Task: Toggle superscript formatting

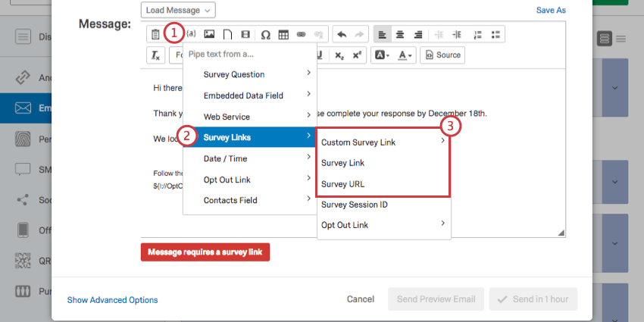Action: click(x=357, y=55)
